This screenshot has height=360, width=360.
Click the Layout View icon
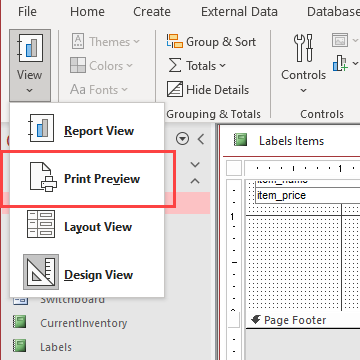[41, 223]
